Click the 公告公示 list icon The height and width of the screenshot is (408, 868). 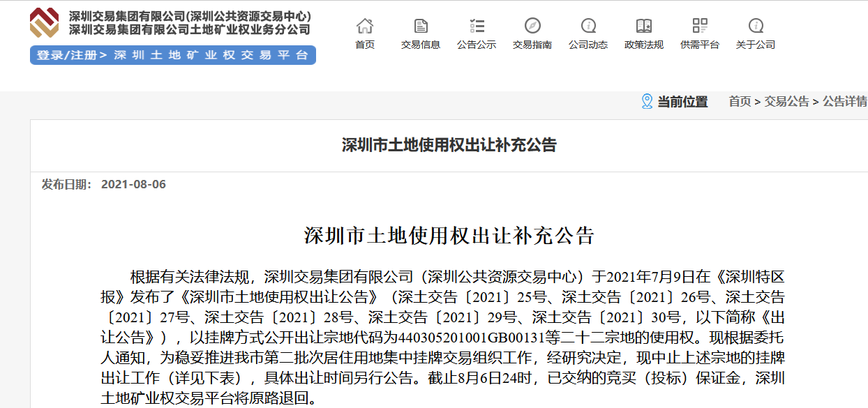pos(477,26)
